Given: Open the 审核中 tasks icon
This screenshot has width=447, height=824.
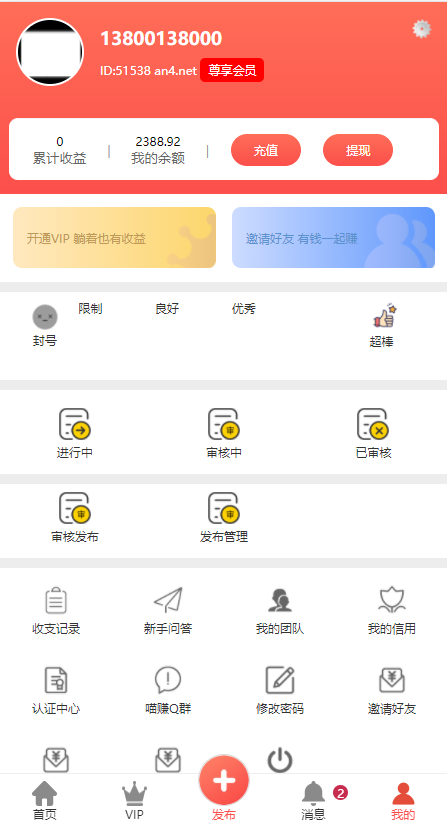Looking at the screenshot, I should 224,424.
